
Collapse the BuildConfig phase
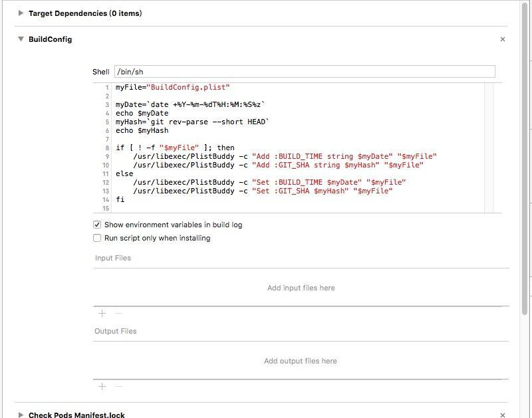click(21, 39)
